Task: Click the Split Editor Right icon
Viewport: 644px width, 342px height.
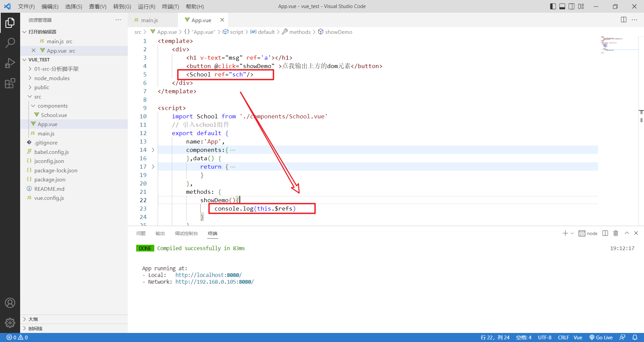Action: tap(624, 20)
